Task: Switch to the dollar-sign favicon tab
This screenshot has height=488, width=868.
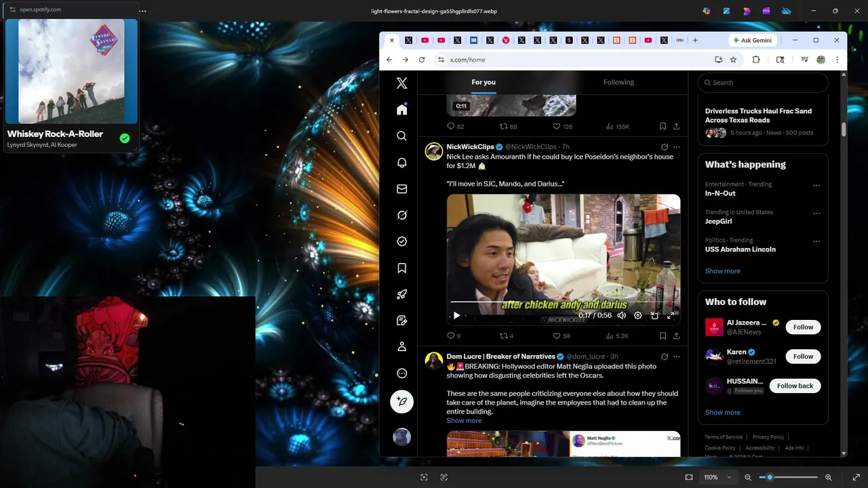Action: click(x=568, y=41)
